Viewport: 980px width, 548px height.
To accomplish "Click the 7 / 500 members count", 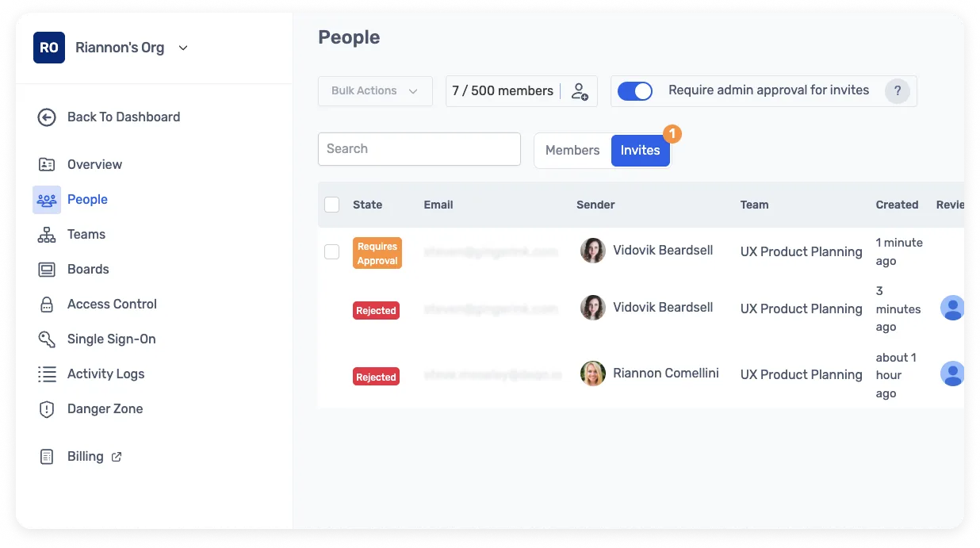I will pos(503,91).
